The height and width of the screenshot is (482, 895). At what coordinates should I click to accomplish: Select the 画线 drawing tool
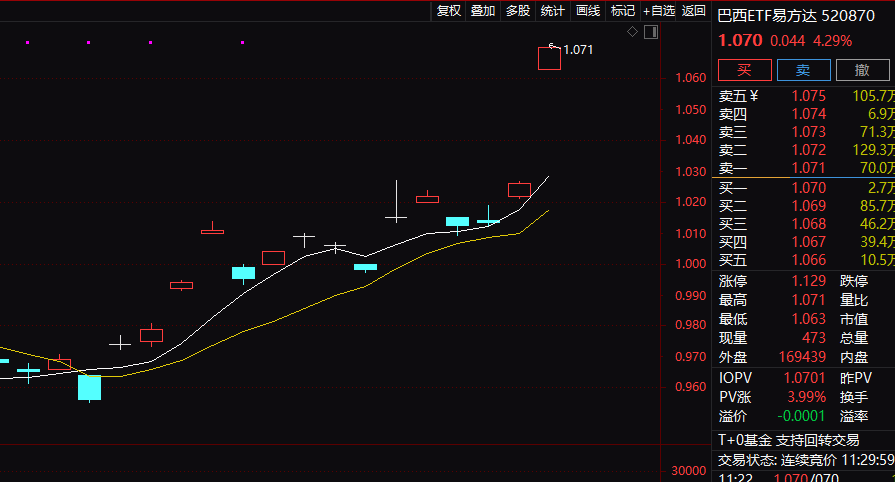click(x=588, y=11)
